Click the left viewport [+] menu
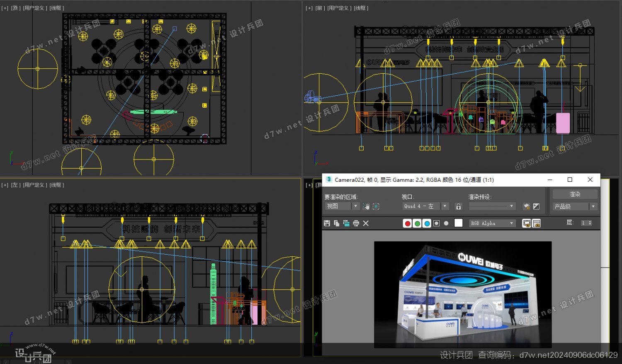 point(5,185)
